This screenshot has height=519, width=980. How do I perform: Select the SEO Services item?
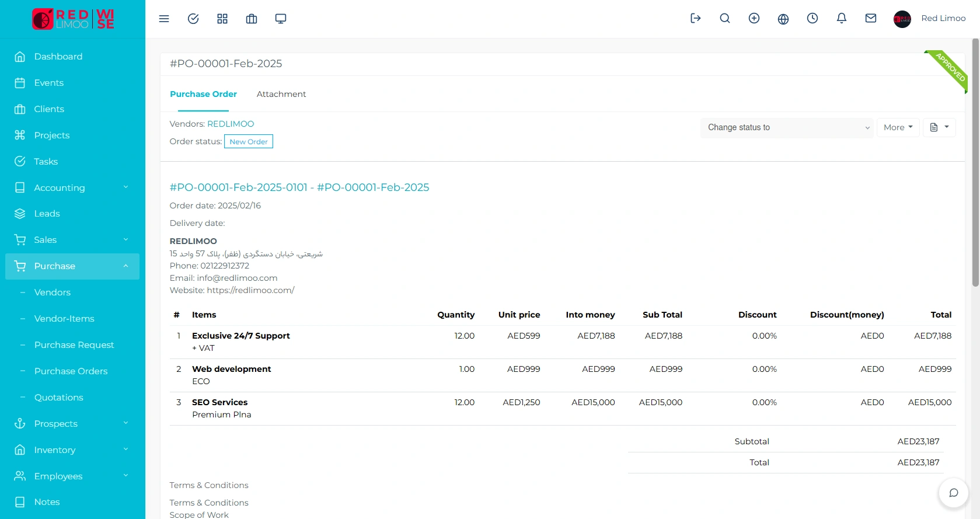coord(219,402)
